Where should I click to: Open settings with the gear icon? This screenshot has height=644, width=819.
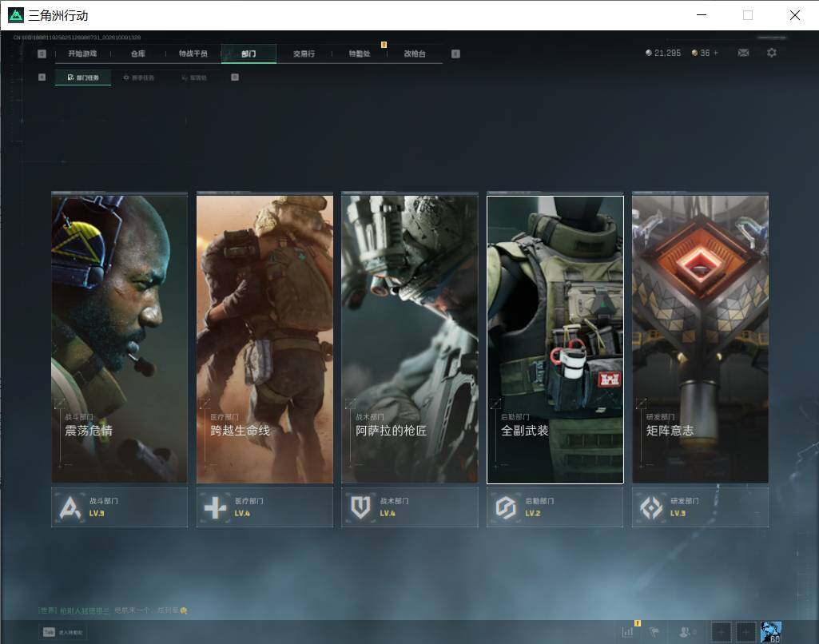point(772,53)
